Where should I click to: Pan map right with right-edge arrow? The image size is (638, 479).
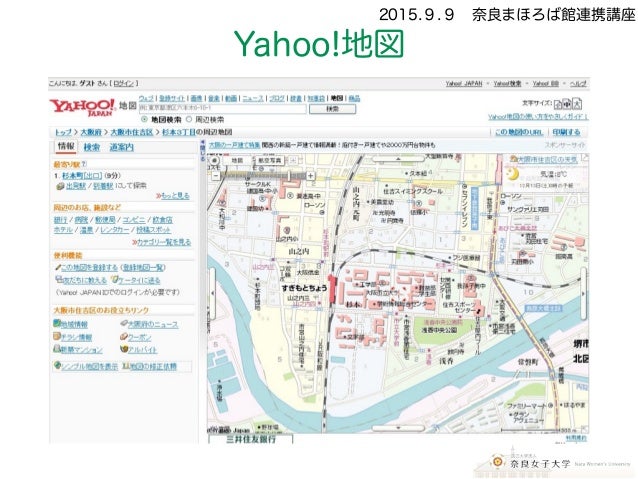pos(584,293)
